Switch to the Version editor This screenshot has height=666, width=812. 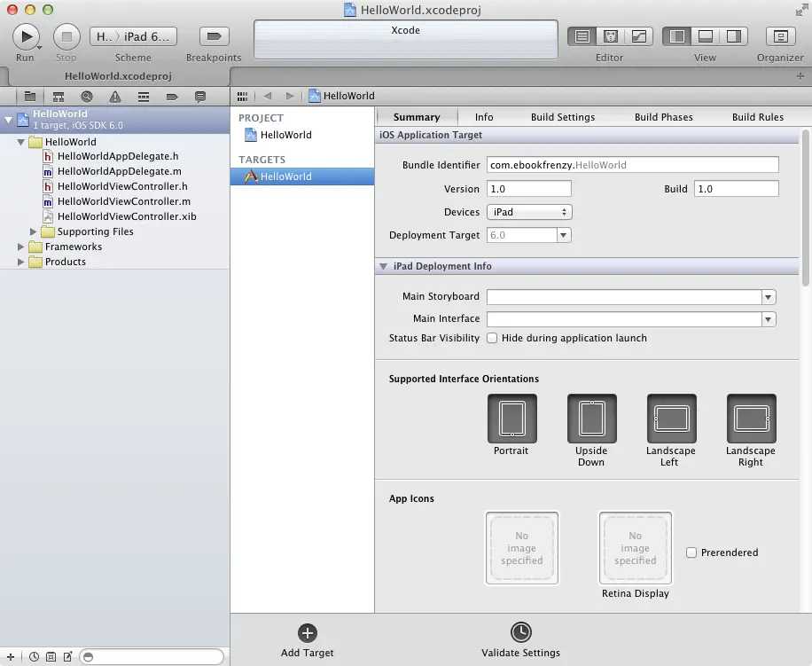click(x=637, y=36)
